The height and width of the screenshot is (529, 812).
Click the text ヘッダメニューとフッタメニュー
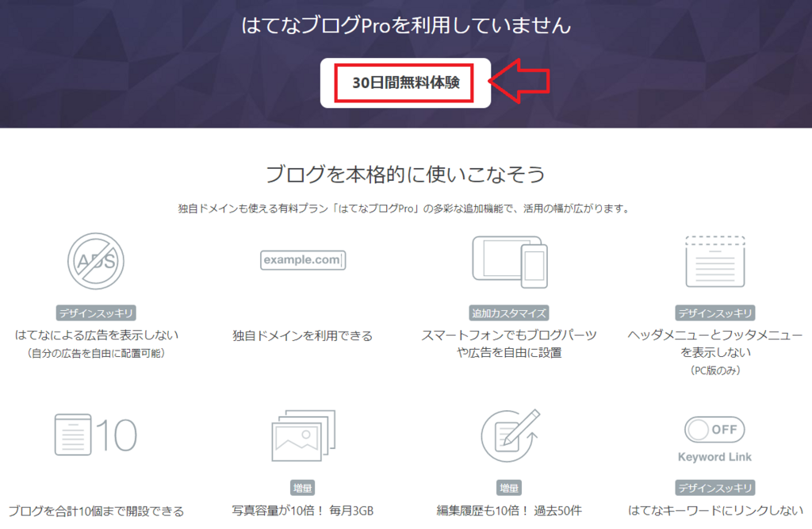click(715, 335)
